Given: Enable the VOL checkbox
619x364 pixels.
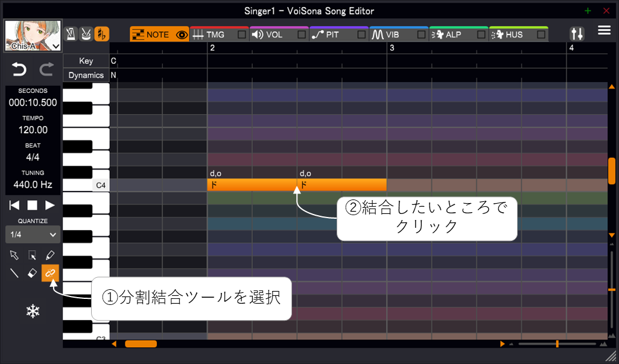Looking at the screenshot, I should coord(302,35).
